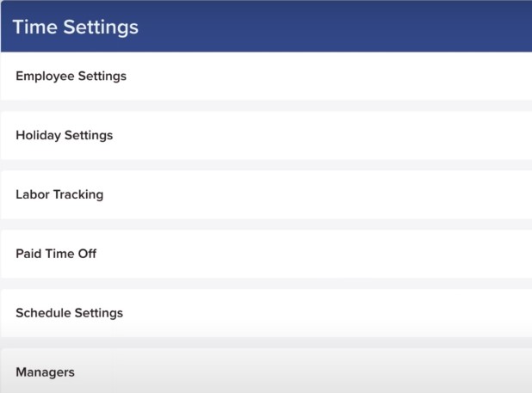
Task: Expand the Managers row
Action: (x=266, y=371)
